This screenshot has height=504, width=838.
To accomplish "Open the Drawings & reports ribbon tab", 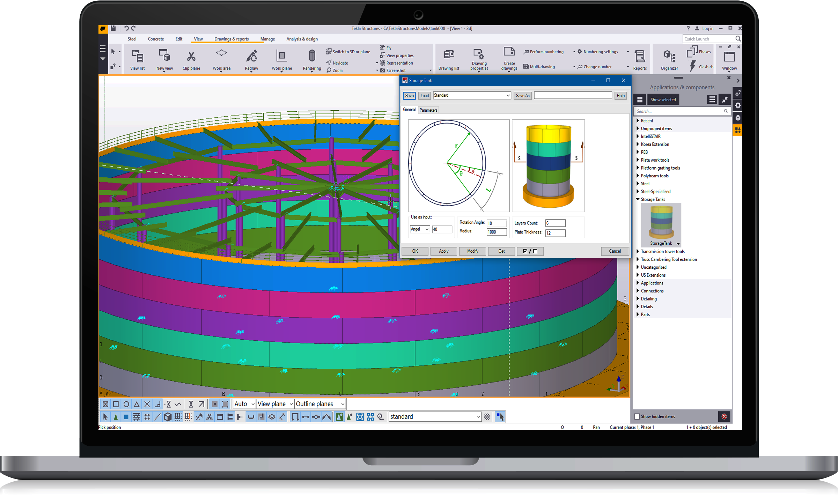I will coord(231,39).
